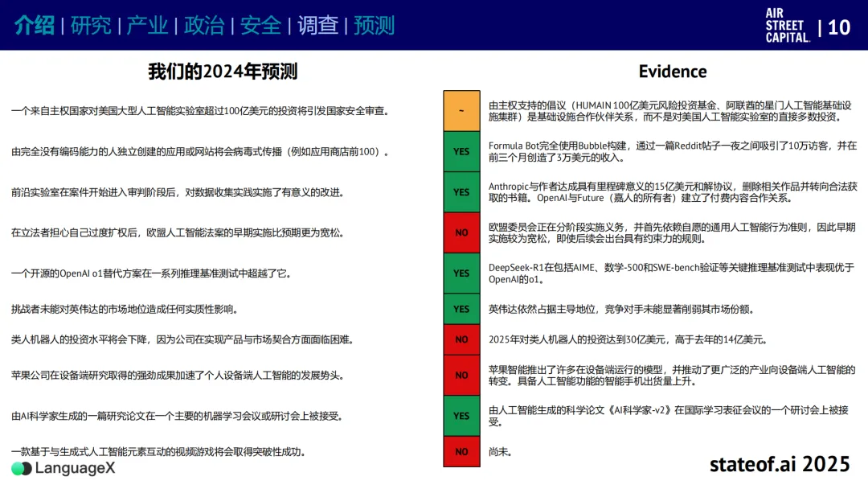The height and width of the screenshot is (489, 868).
Task: Click evidence text about DeepSeek-R1 benchmarks
Action: pyautogui.click(x=671, y=273)
